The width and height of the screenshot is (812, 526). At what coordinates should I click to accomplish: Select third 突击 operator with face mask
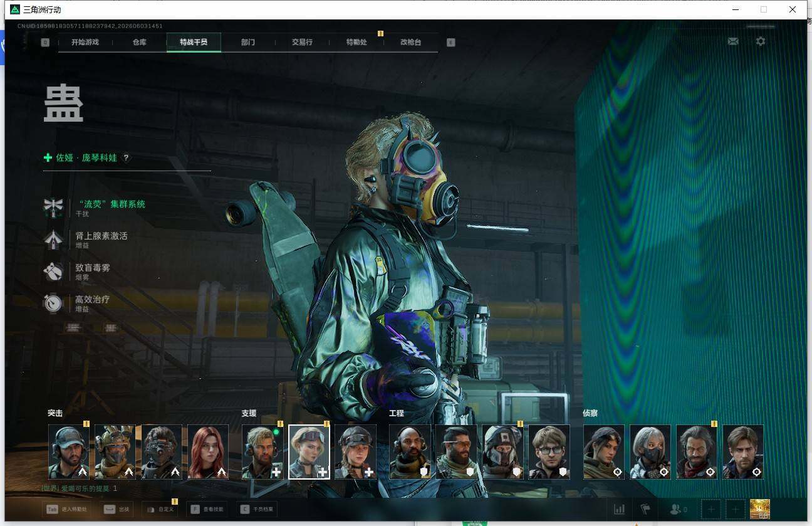(x=162, y=452)
